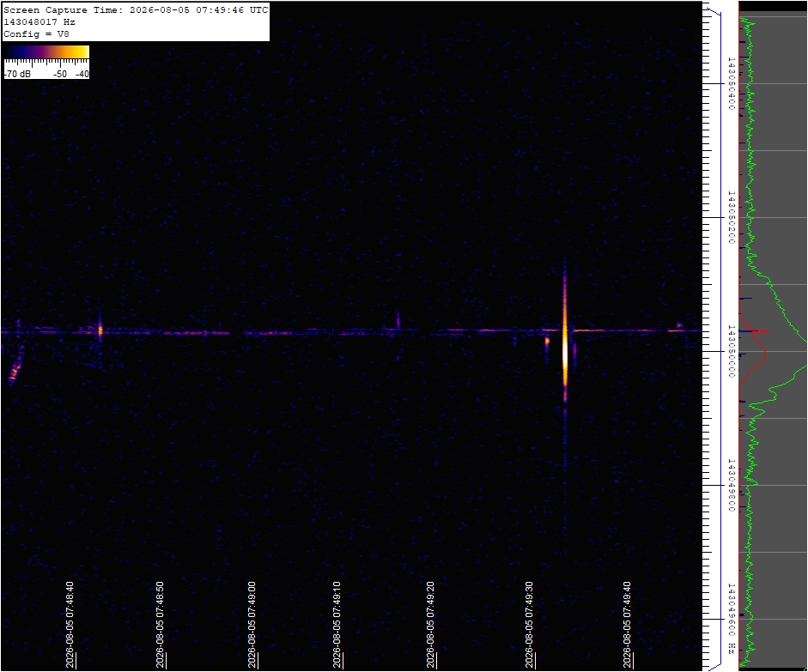
Task: Select the 07:48:40 time axis marker
Action: coord(70,625)
